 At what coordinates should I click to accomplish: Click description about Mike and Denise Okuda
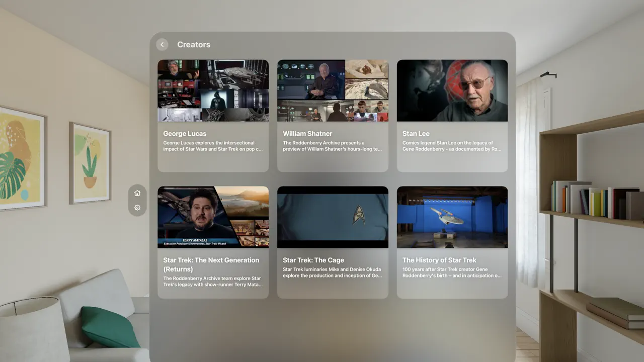[333, 273]
